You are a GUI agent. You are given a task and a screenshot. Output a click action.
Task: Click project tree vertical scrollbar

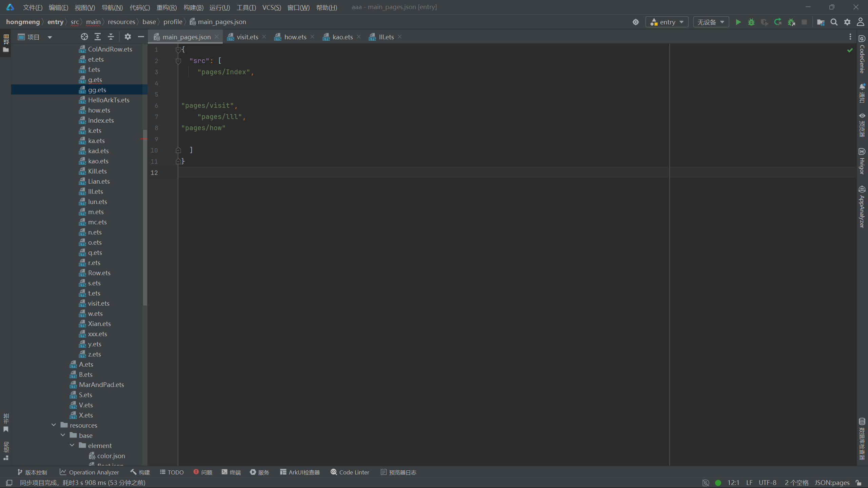point(145,217)
